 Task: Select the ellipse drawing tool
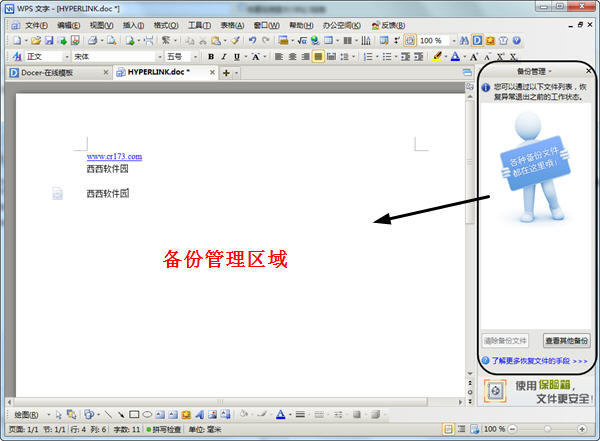click(x=147, y=415)
